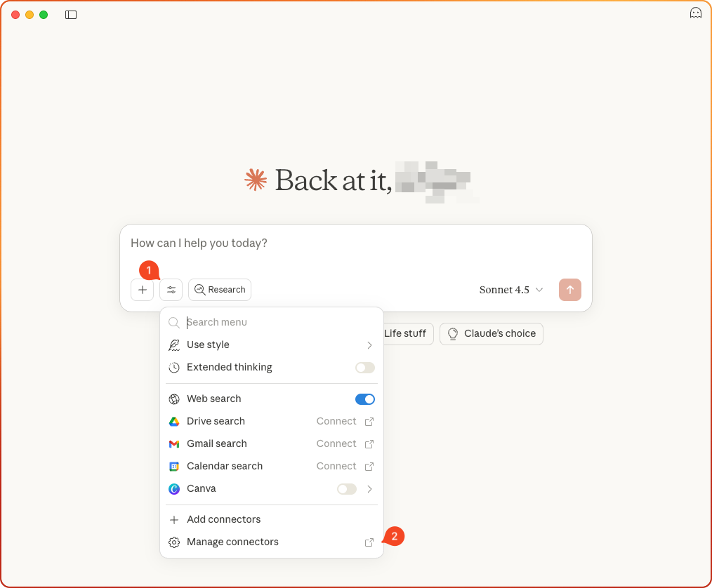Screen dimensions: 712x588
Task: Click the Manage connectors gear icon
Action: click(174, 542)
